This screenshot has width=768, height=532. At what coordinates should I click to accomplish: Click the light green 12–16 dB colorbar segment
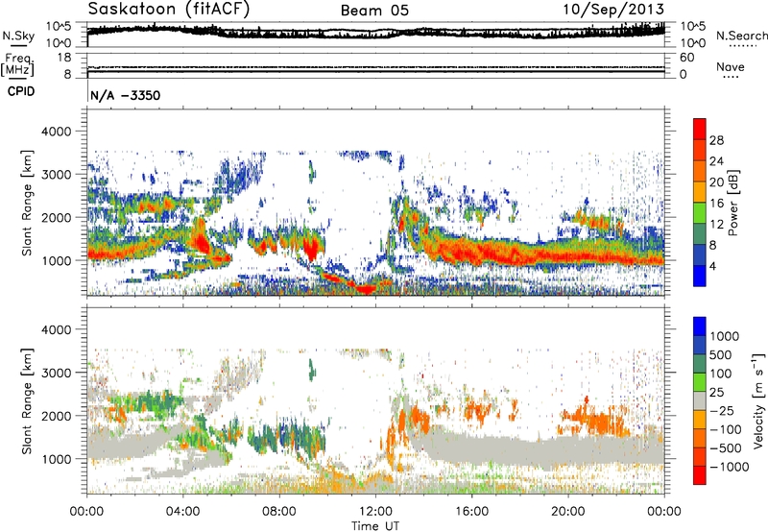coord(700,213)
